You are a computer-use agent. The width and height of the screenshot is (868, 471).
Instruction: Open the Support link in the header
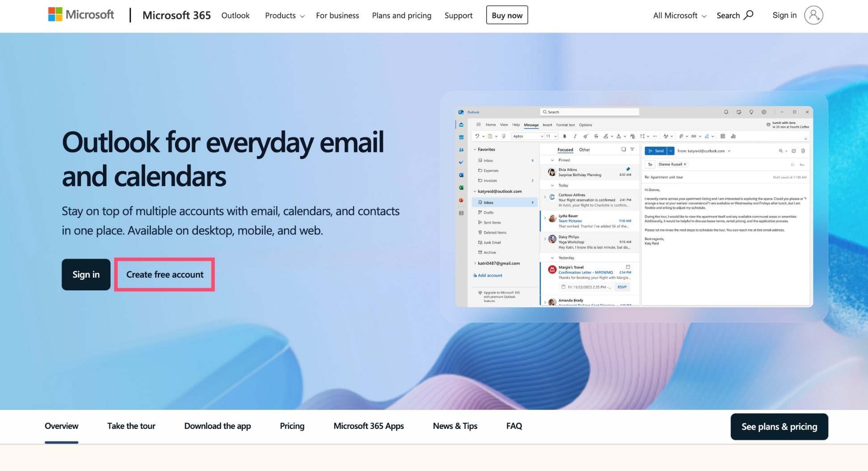tap(458, 15)
